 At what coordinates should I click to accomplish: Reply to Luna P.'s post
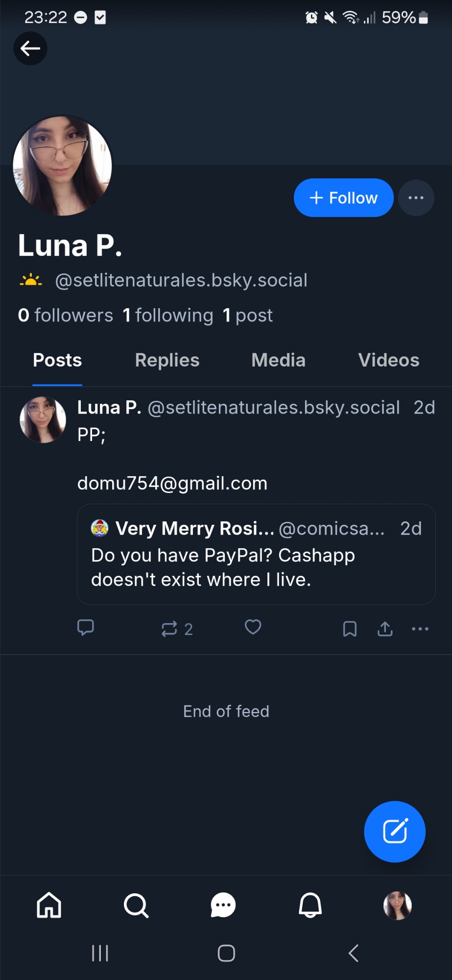(x=86, y=628)
